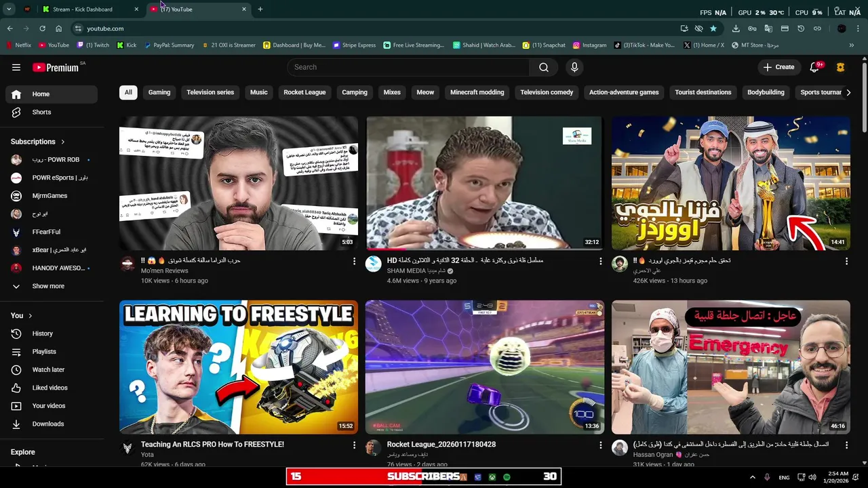Open History in the sidebar
Screen dimensions: 868x488
tap(52, 333)
